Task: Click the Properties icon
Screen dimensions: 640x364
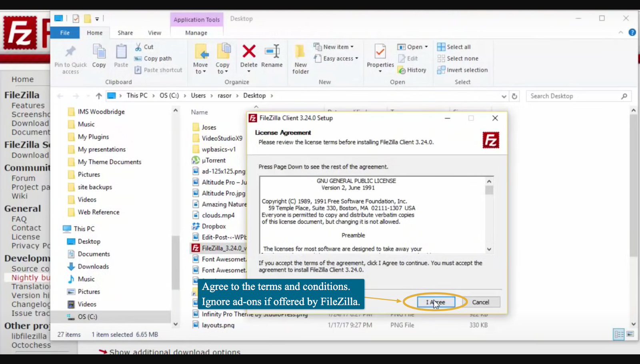Action: [x=380, y=52]
